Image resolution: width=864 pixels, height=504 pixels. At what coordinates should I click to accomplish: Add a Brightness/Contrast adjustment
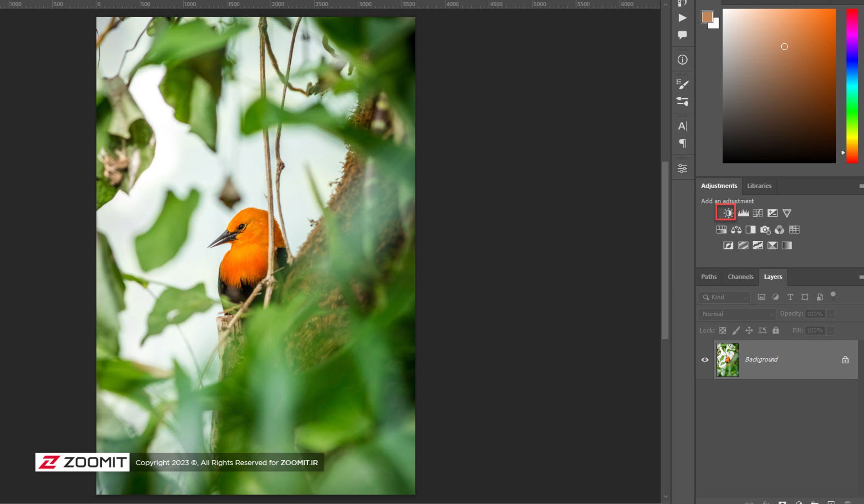(x=728, y=213)
